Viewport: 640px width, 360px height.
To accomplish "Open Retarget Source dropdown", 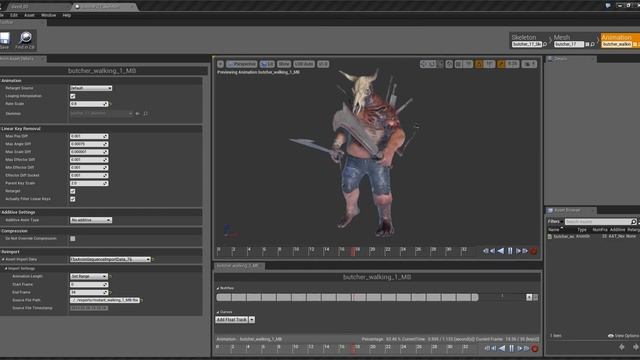I will [x=91, y=88].
